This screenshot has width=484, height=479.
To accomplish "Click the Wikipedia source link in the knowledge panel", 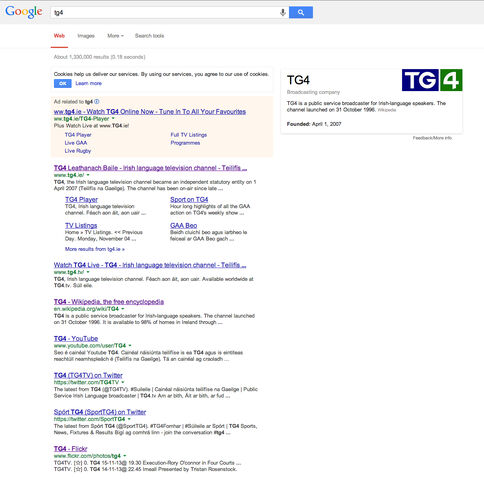I will click(x=387, y=110).
